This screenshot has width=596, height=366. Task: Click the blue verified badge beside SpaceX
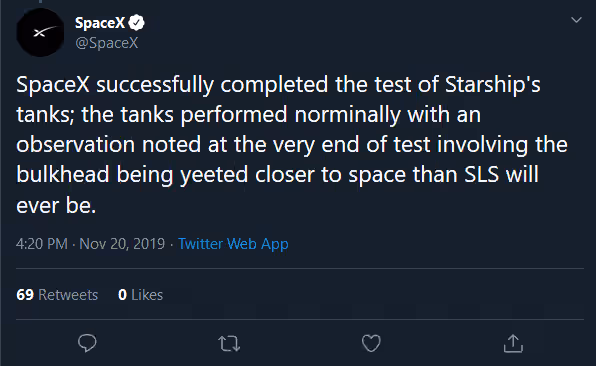coord(136,23)
